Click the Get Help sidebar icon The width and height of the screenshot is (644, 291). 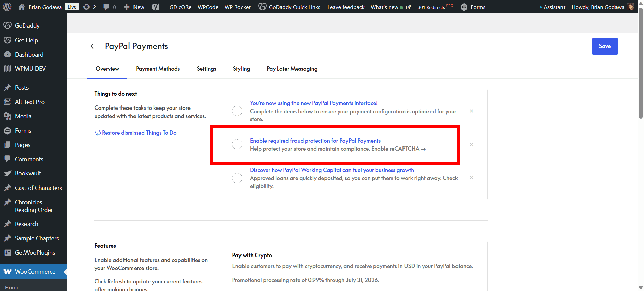(7, 40)
